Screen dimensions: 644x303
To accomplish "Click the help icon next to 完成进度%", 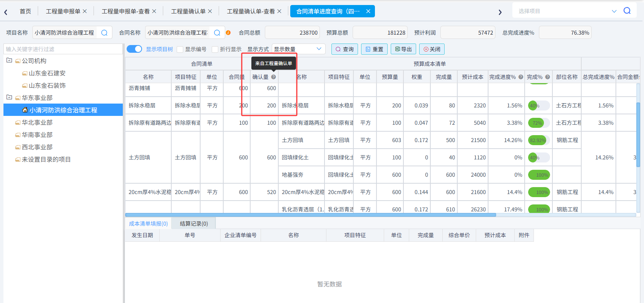I will coord(521,77).
